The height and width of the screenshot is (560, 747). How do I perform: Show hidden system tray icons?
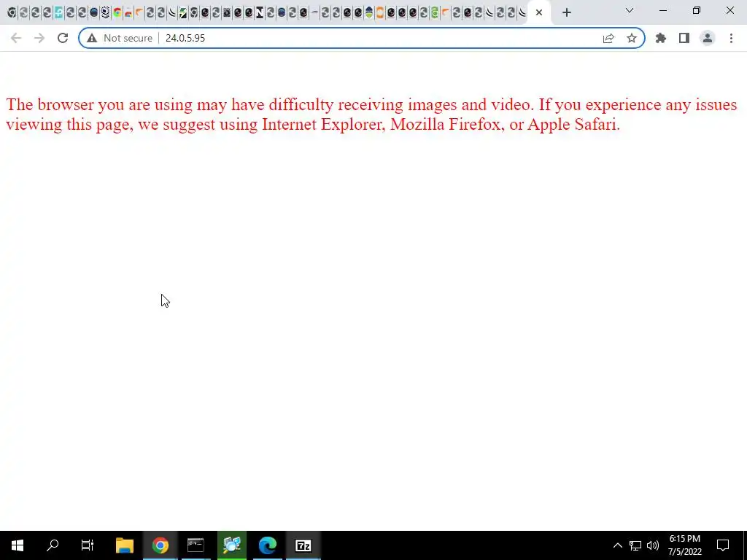pos(617,545)
